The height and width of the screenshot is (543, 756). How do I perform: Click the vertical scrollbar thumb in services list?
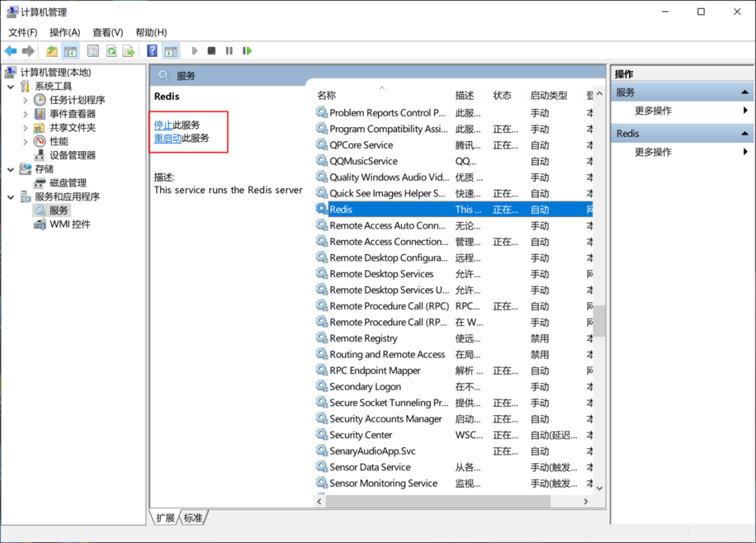(x=599, y=321)
